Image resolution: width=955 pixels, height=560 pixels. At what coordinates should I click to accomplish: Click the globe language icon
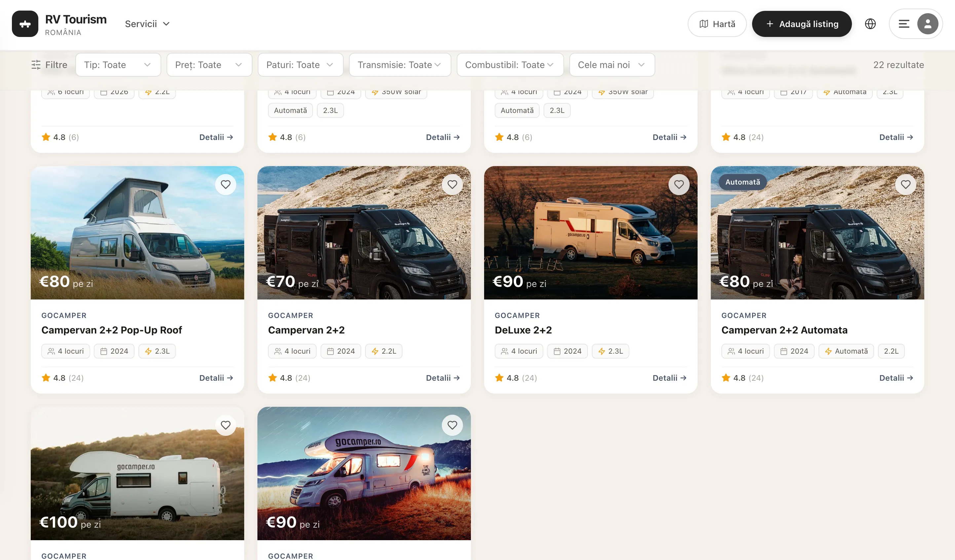point(870,23)
